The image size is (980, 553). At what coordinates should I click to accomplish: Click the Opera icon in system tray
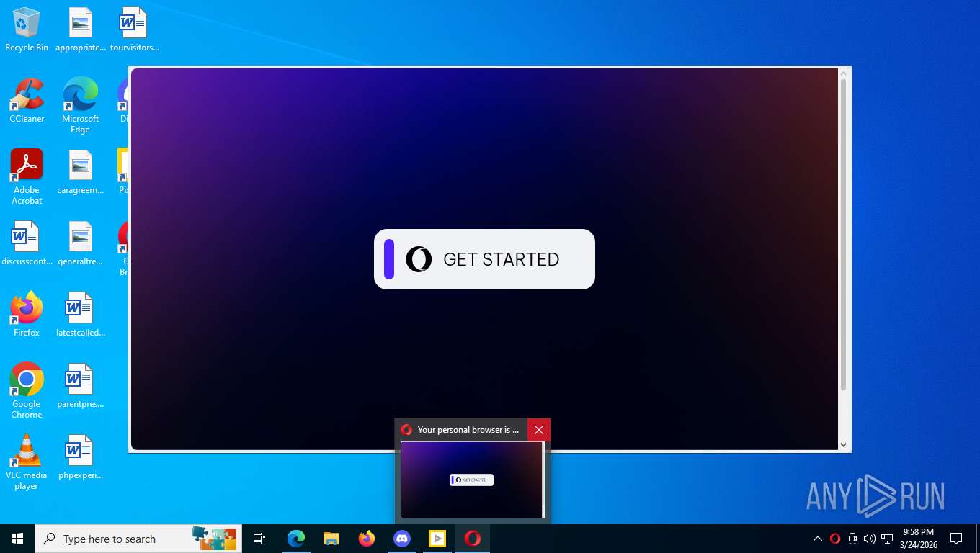pos(835,539)
